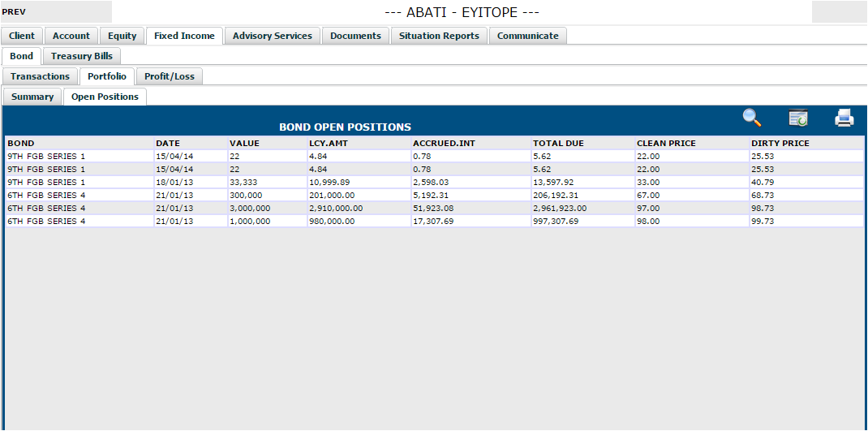Click the value cell 1,000,000
Viewport: 868px width, 431px height.
coord(268,221)
